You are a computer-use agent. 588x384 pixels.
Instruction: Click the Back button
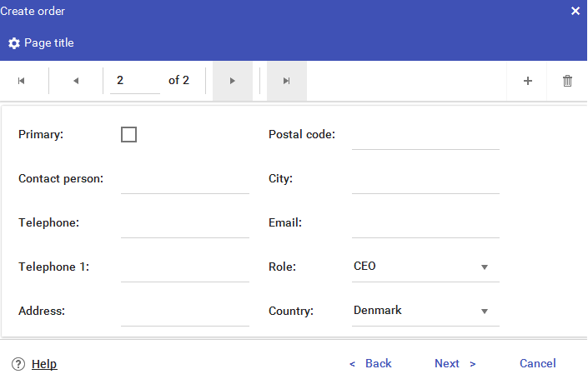(x=370, y=363)
